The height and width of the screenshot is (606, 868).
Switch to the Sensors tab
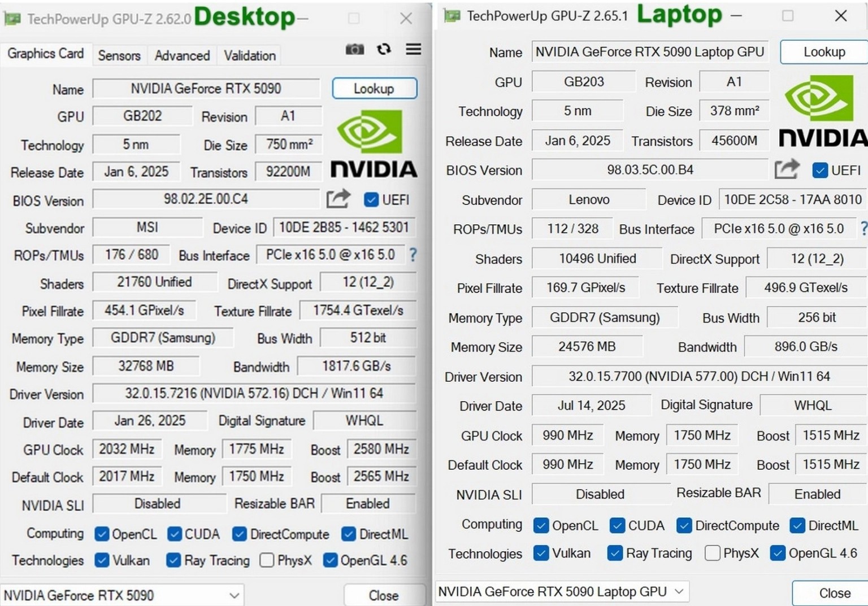tap(119, 55)
